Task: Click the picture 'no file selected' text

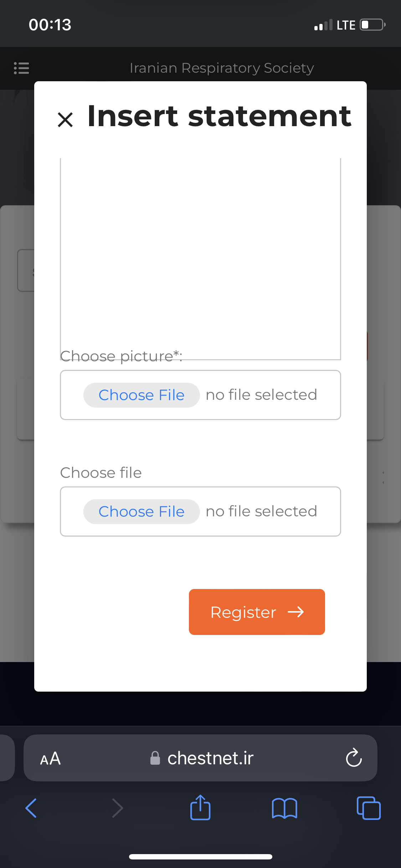Action: [x=261, y=395]
